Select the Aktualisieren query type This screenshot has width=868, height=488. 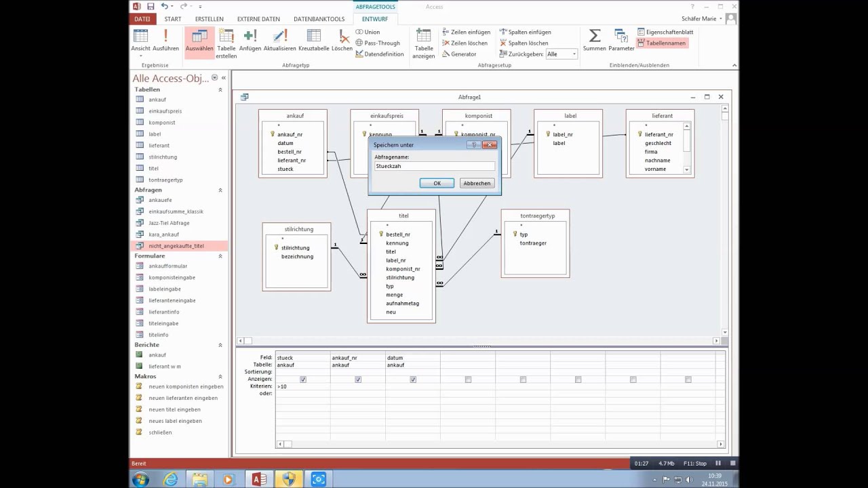tap(280, 40)
